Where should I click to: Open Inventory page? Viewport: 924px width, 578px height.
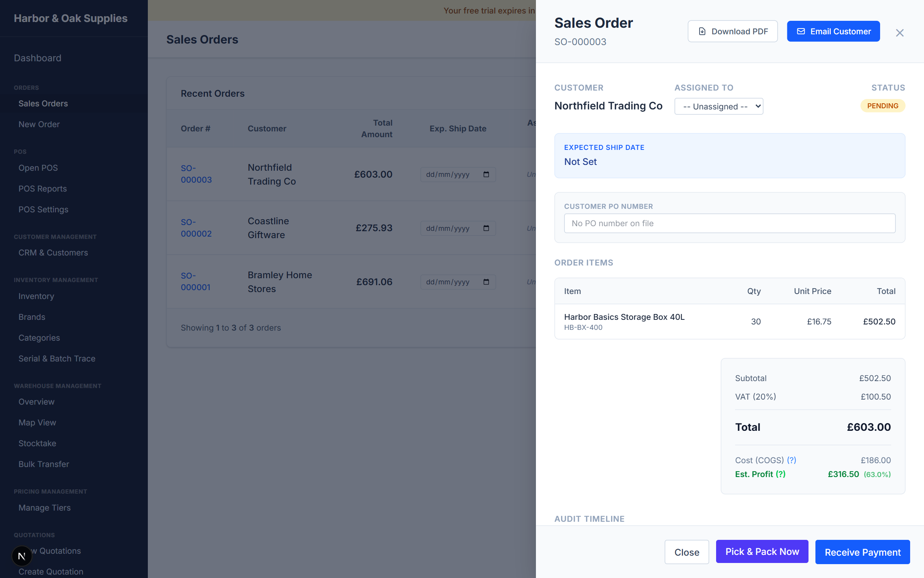click(36, 296)
